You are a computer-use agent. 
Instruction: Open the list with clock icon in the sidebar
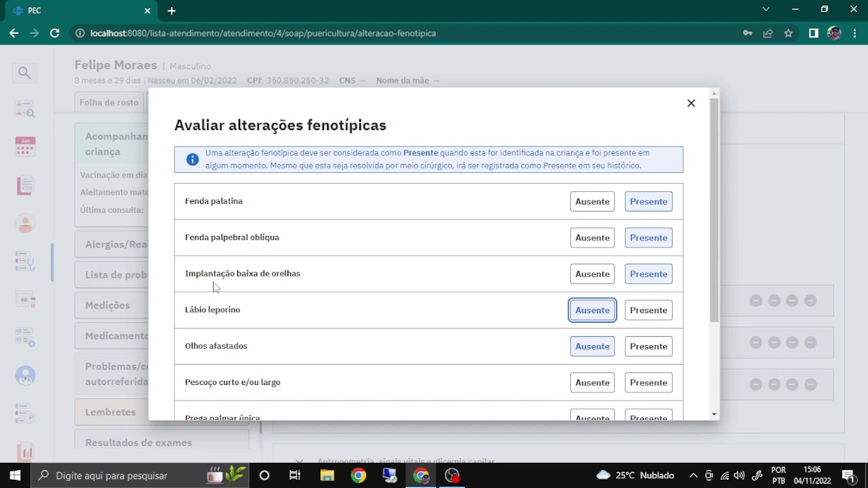[25, 413]
